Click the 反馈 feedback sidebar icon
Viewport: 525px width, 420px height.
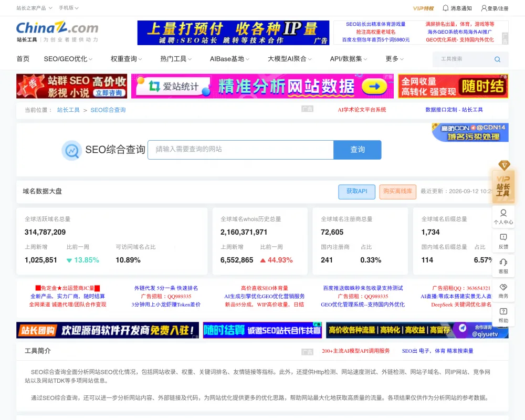coord(503,241)
